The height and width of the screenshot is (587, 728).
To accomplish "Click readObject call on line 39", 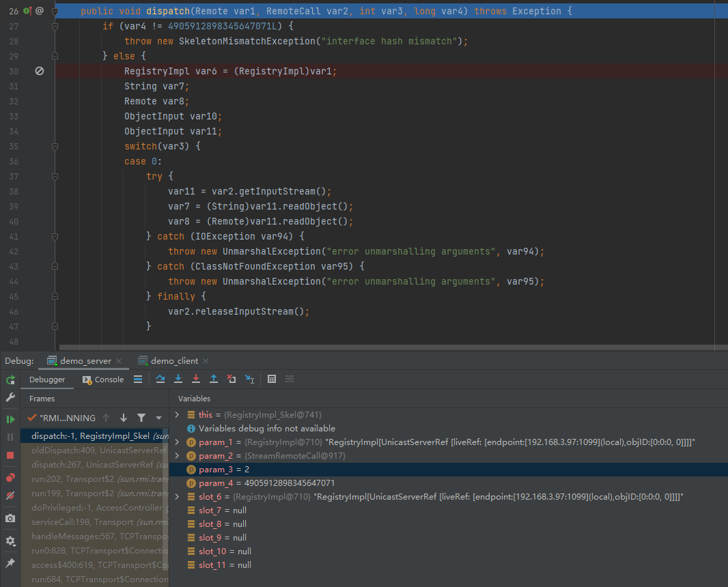I will [x=309, y=206].
